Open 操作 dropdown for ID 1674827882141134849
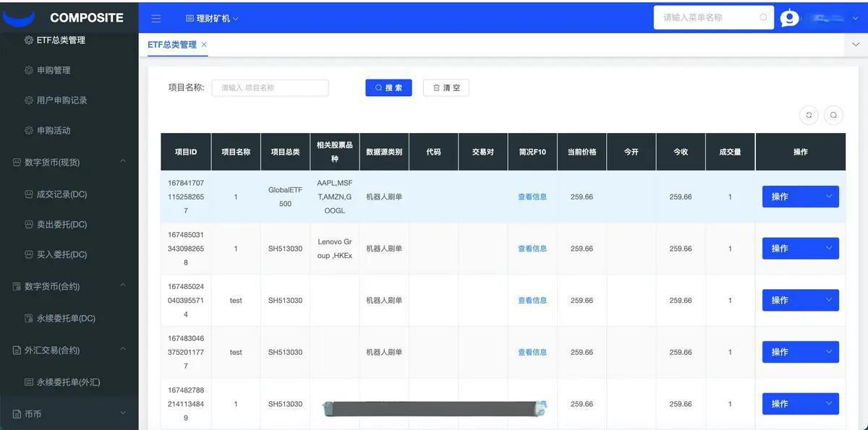The width and height of the screenshot is (868, 430). [x=801, y=404]
